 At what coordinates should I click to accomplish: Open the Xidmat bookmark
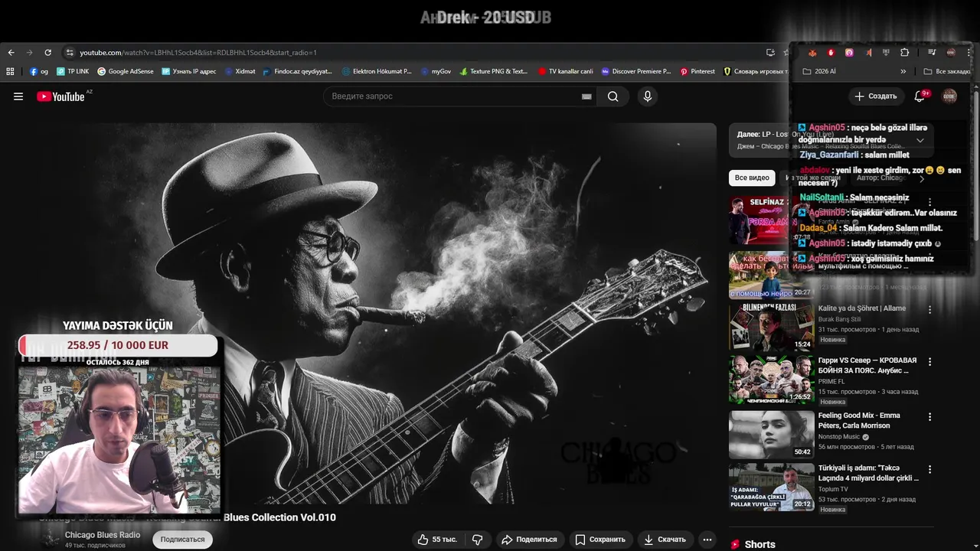click(x=240, y=71)
